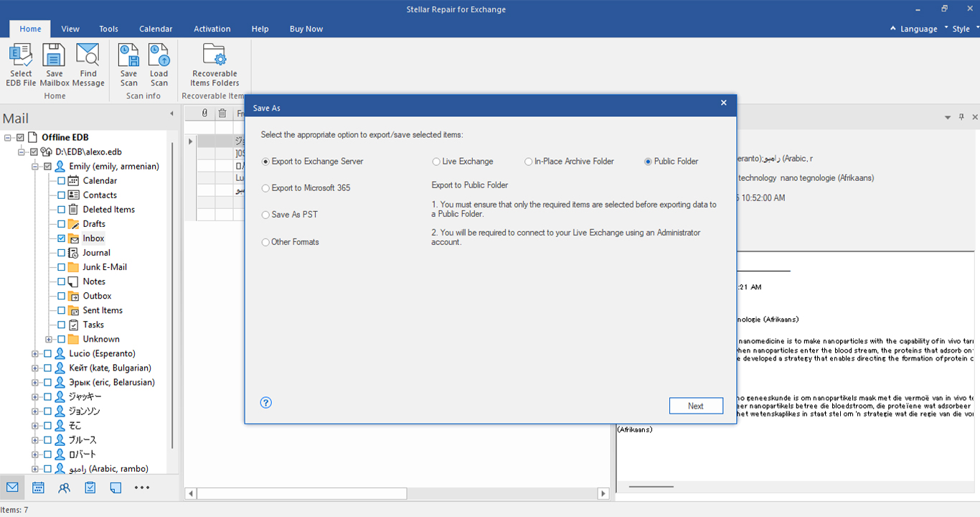The image size is (980, 517).
Task: Select the Outbox folder
Action: [x=97, y=296]
